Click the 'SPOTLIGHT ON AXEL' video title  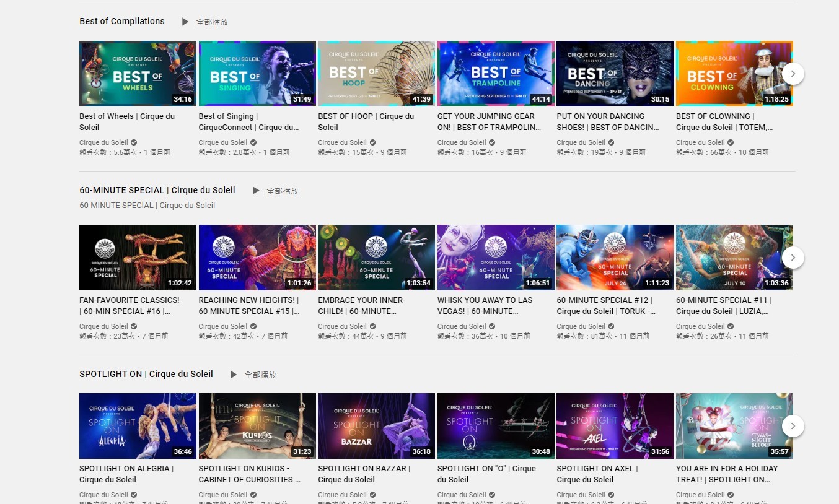pyautogui.click(x=597, y=474)
